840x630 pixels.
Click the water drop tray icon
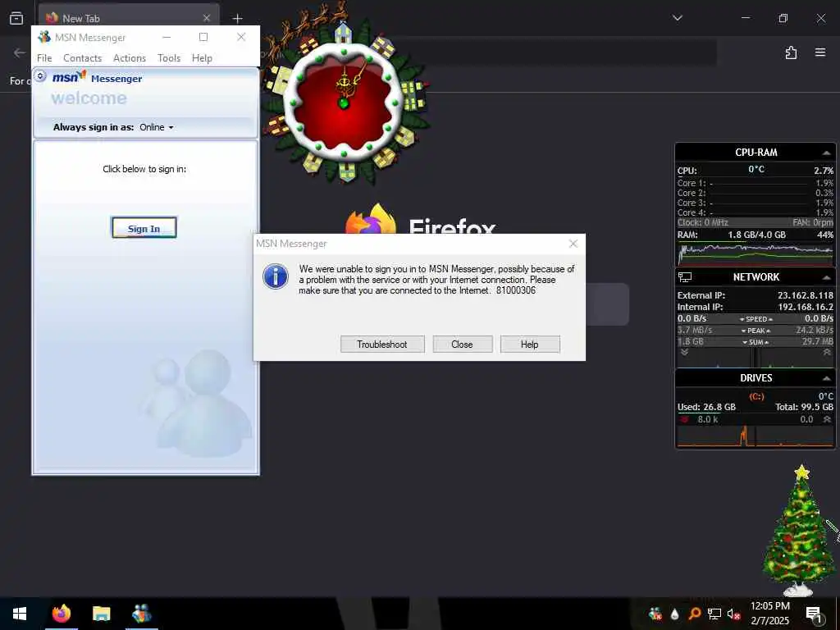pyautogui.click(x=674, y=614)
